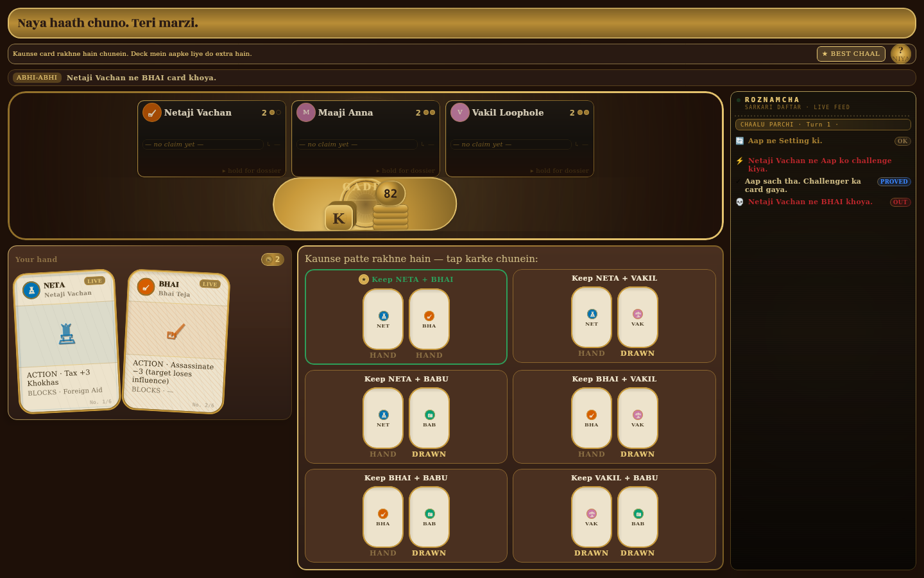Click BHA mini card in Keep BHAI + VAKIL
Viewport: 924px width, 578px height.
592,418
